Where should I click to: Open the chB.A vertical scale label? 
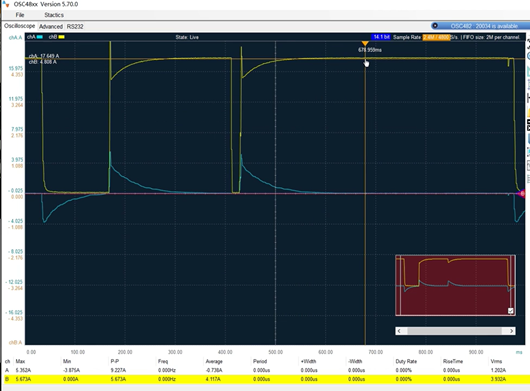point(16,342)
